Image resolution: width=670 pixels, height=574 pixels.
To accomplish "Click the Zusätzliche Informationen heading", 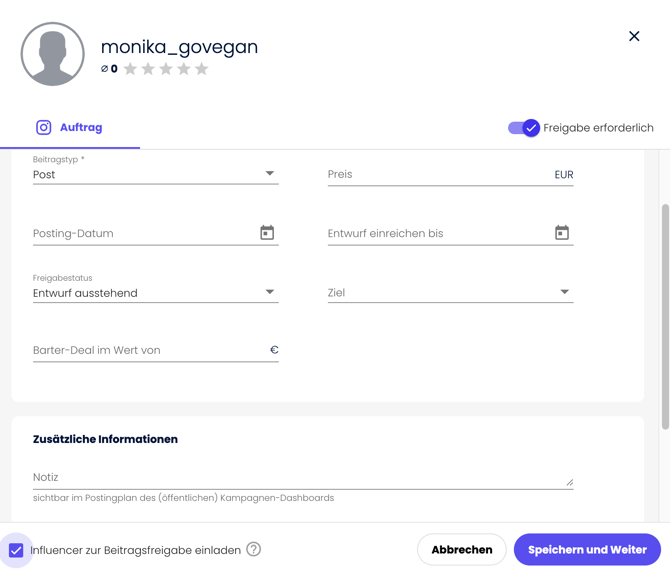I will click(105, 439).
